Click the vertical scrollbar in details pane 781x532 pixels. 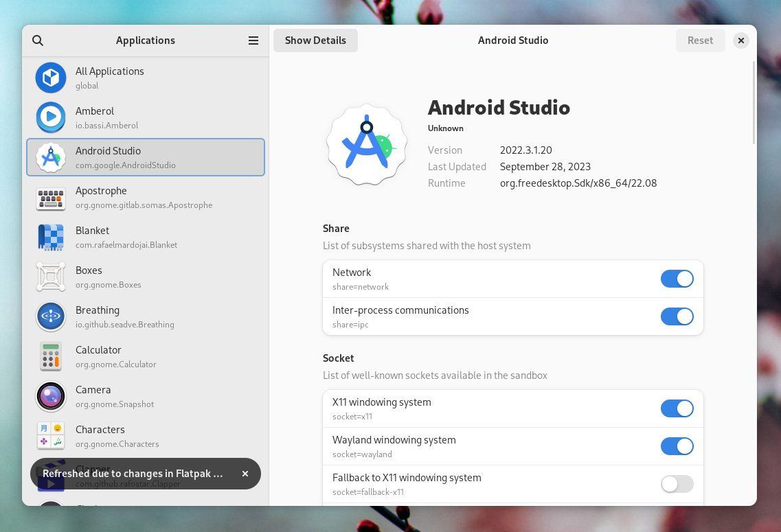point(754,103)
